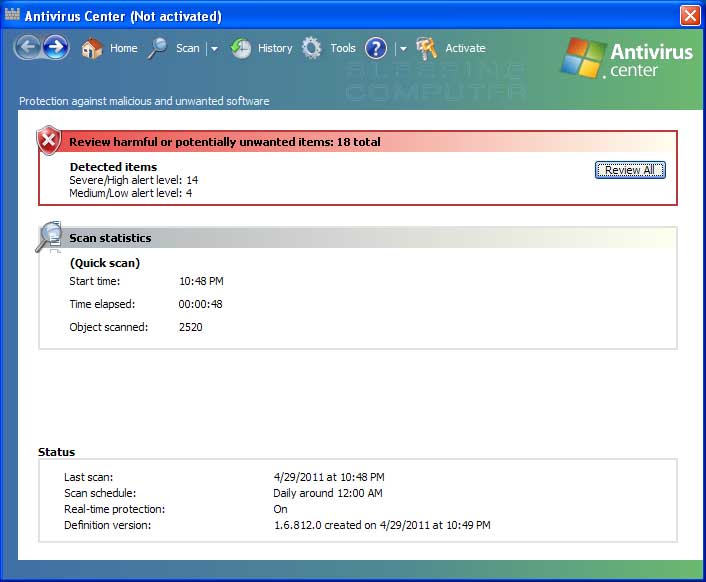706x582 pixels.
Task: Click the red shield alert icon
Action: [49, 140]
